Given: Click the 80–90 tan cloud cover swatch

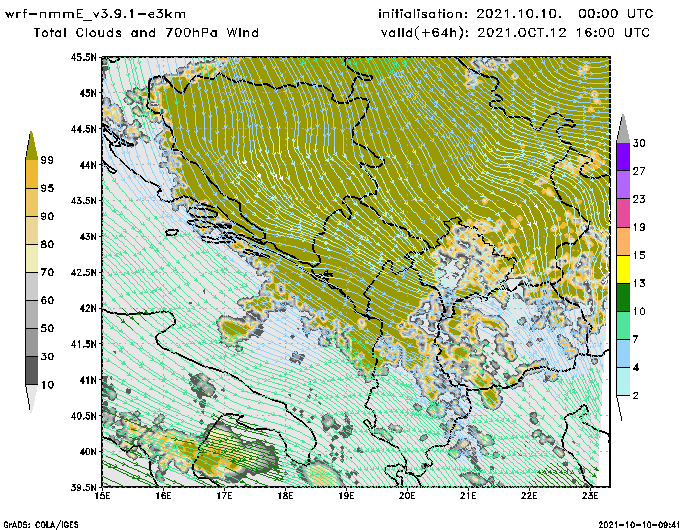Looking at the screenshot, I should point(32,230).
